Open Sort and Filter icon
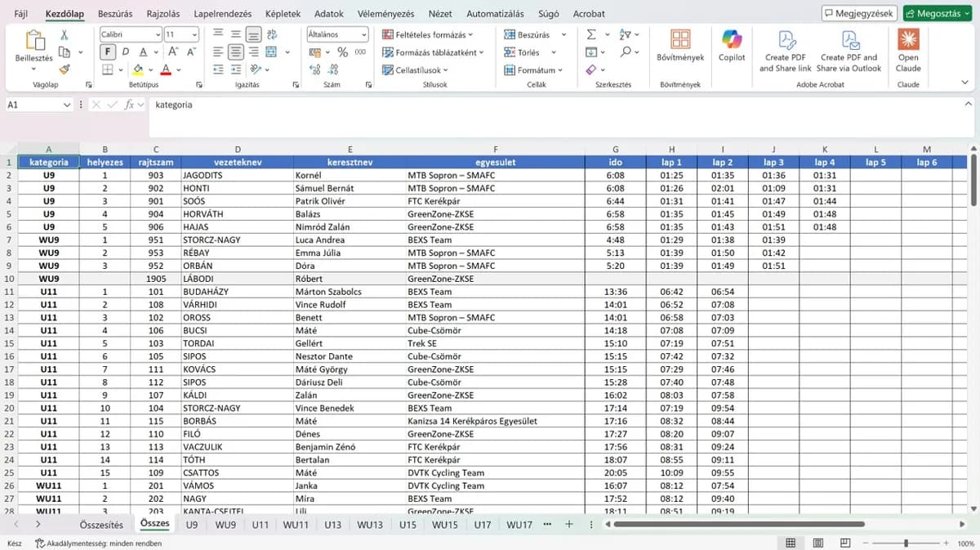This screenshot has width=980, height=550. 625,35
